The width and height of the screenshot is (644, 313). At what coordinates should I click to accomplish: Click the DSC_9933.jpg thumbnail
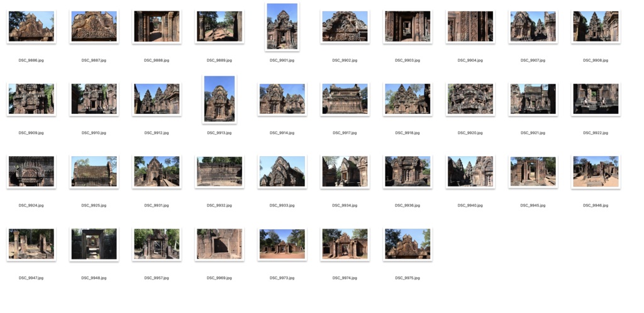(x=282, y=171)
